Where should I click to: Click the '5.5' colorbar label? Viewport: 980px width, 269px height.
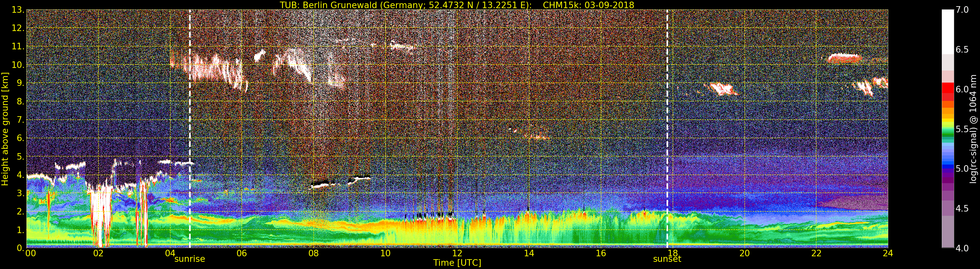click(962, 129)
